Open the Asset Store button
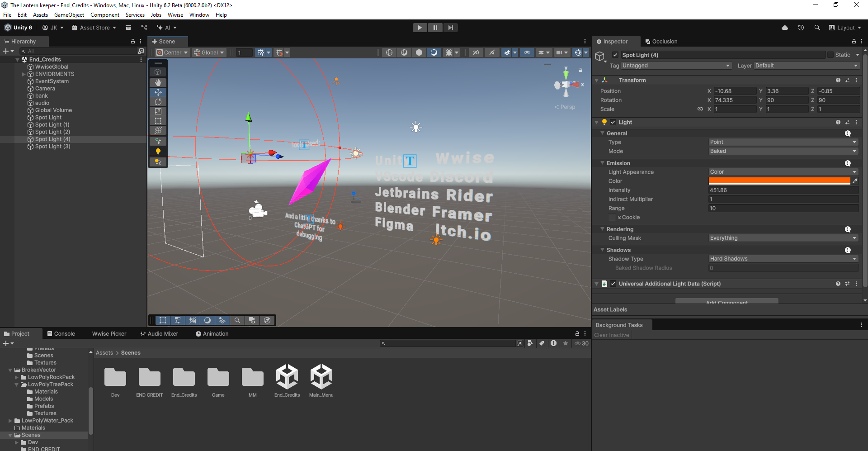Screen dimensions: 868x451 pyautogui.click(x=94, y=28)
